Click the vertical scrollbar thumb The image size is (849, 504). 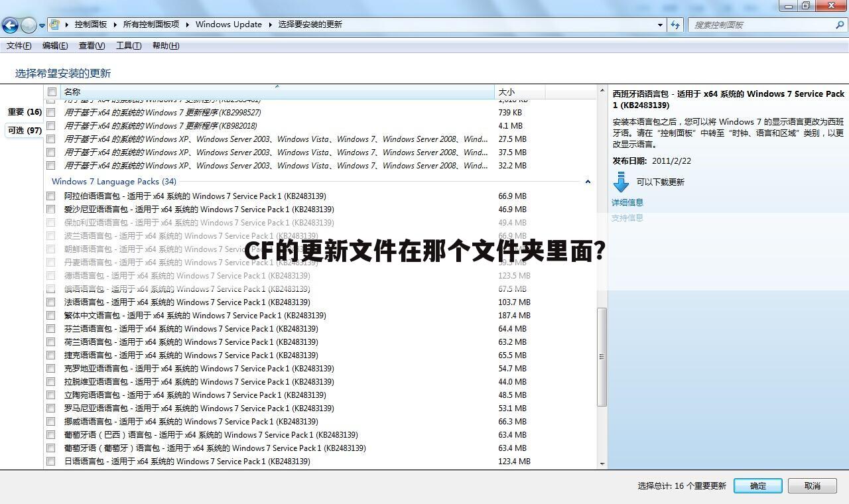point(602,357)
